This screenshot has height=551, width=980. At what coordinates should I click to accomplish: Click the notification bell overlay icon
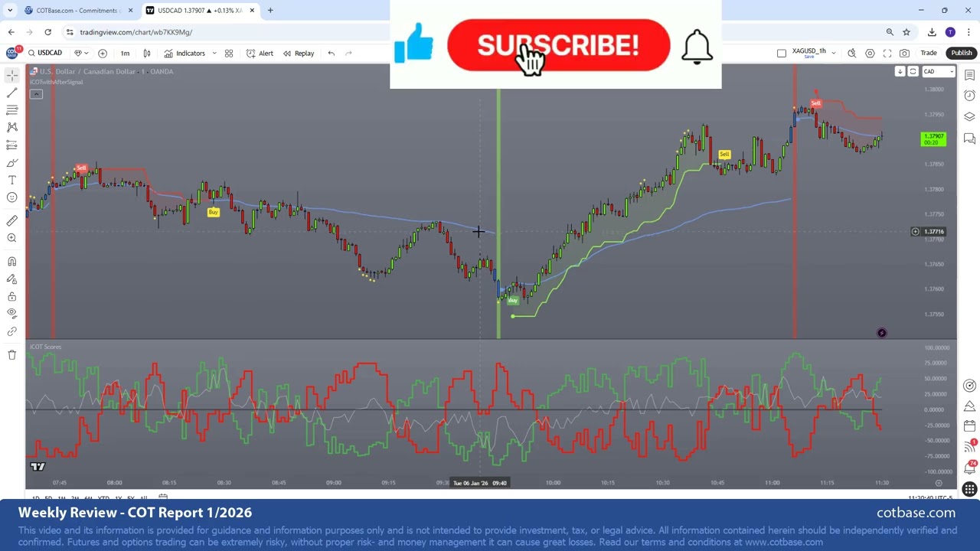click(697, 47)
